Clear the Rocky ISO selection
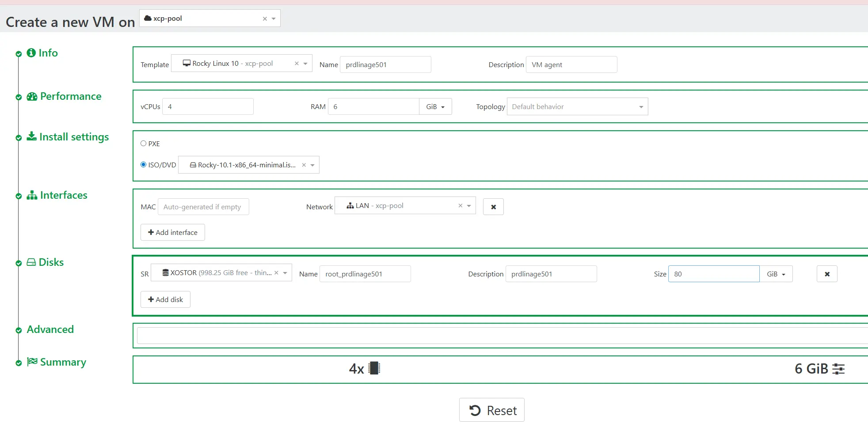The height and width of the screenshot is (427, 868). 304,165
